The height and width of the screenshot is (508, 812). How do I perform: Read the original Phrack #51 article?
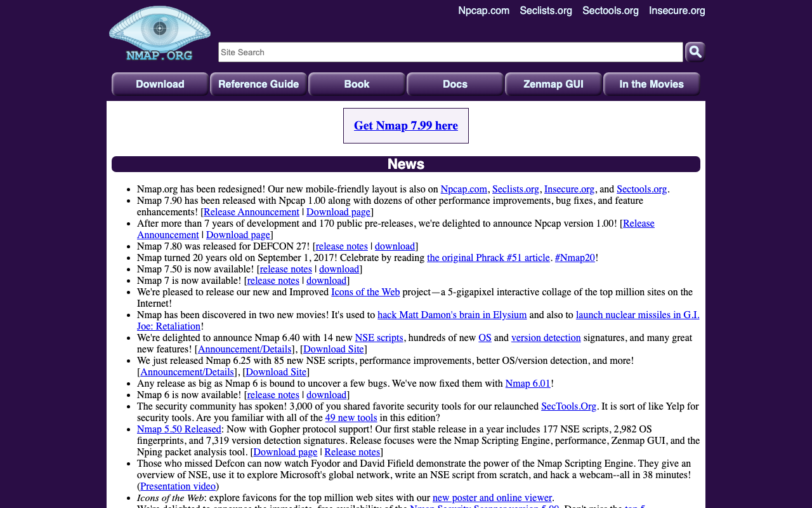488,258
